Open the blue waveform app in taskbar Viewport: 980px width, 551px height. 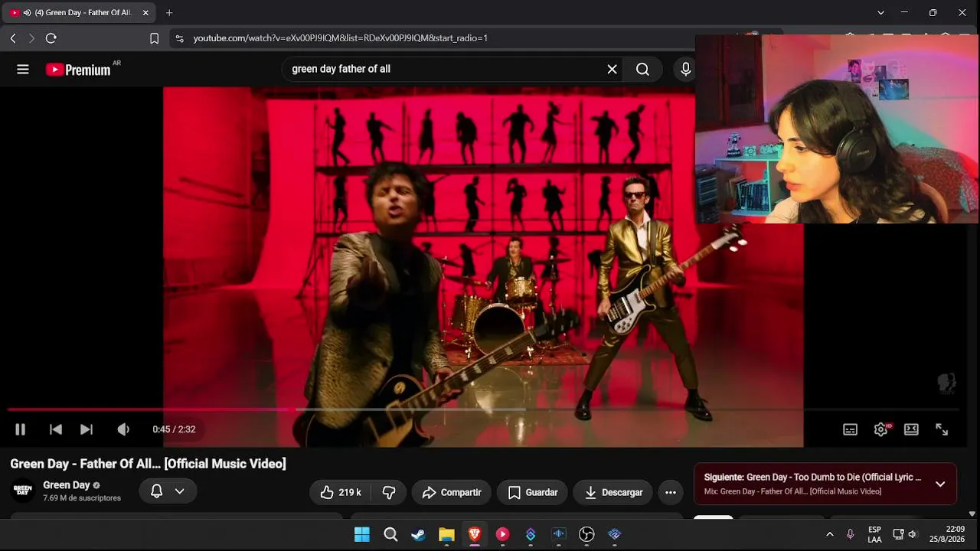tap(559, 534)
